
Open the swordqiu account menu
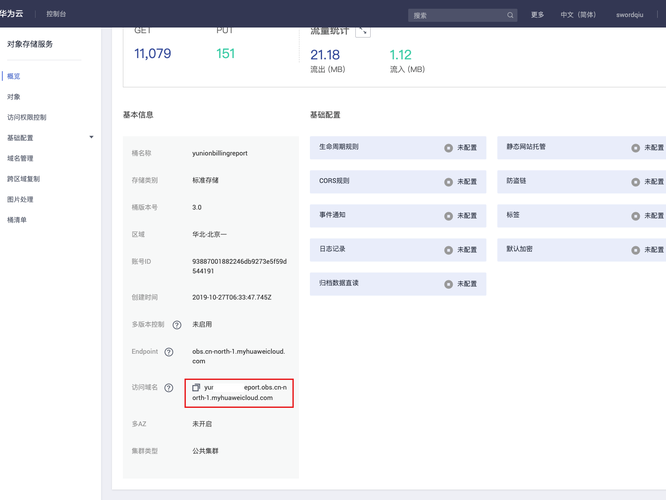629,15
